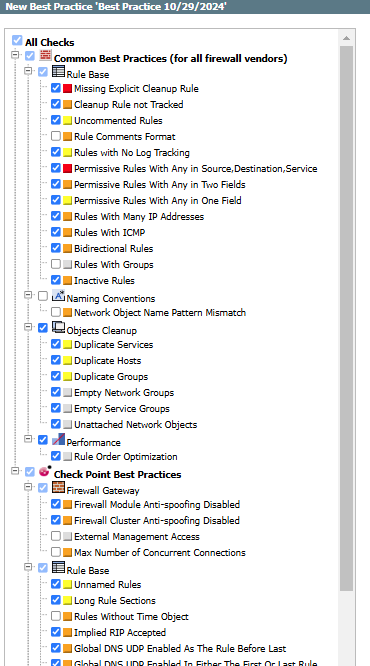
Task: Click the Check Point Best Practices icon
Action: pyautogui.click(x=45, y=471)
